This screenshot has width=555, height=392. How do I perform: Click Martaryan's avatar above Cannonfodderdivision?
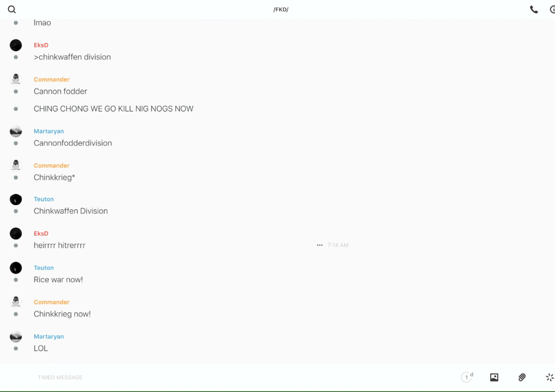[16, 131]
